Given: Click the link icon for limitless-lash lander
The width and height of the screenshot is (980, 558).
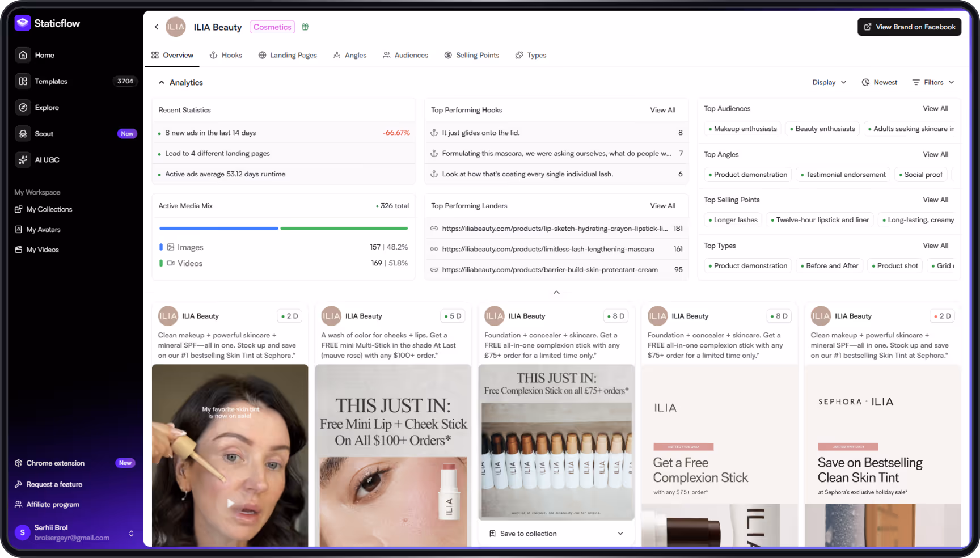Looking at the screenshot, I should click(x=434, y=249).
